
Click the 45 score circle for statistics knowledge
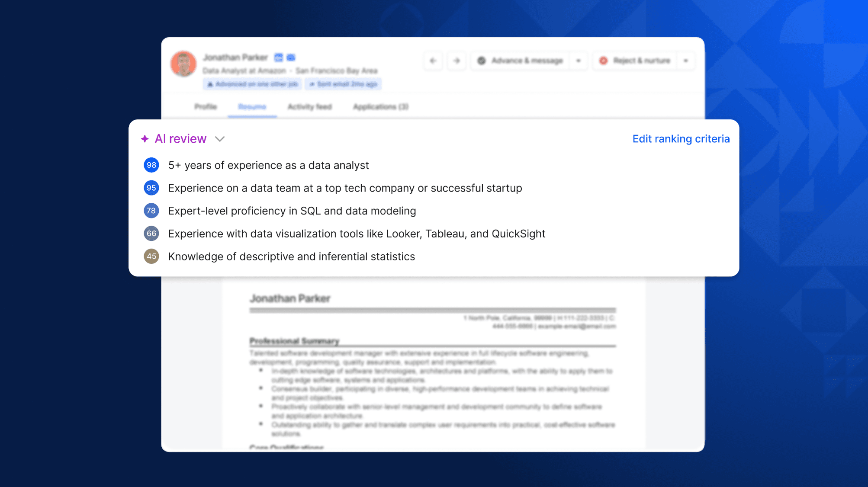pyautogui.click(x=151, y=256)
